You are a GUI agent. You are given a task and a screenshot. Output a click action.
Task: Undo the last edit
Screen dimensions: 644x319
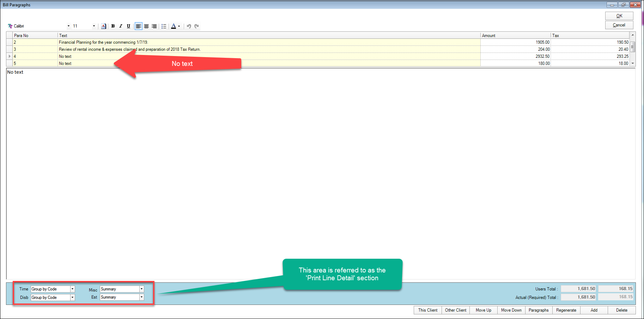coord(188,26)
